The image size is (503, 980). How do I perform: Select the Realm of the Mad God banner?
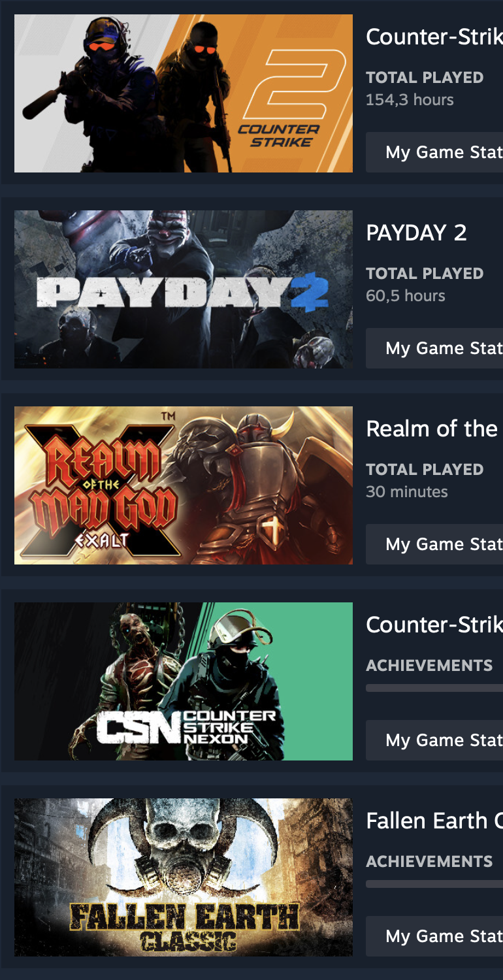(184, 485)
